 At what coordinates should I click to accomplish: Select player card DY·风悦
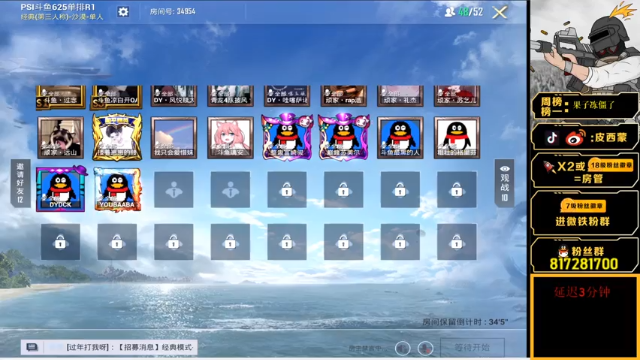pyautogui.click(x=174, y=96)
